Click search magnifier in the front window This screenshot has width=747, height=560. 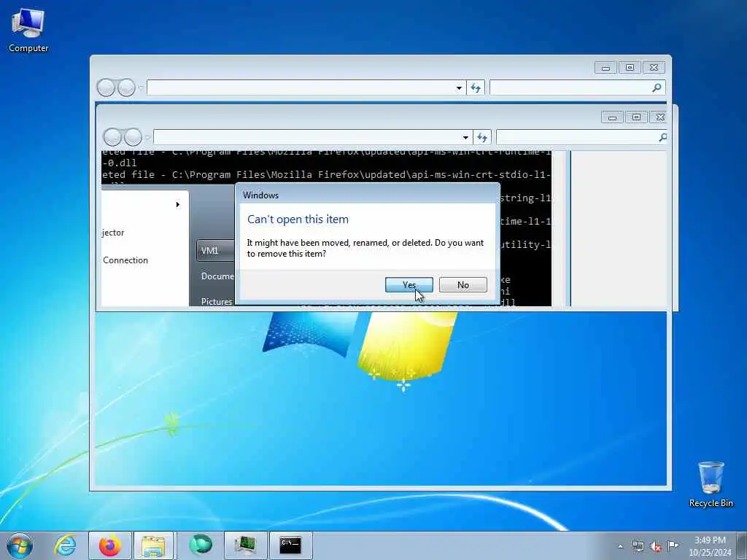tap(662, 137)
